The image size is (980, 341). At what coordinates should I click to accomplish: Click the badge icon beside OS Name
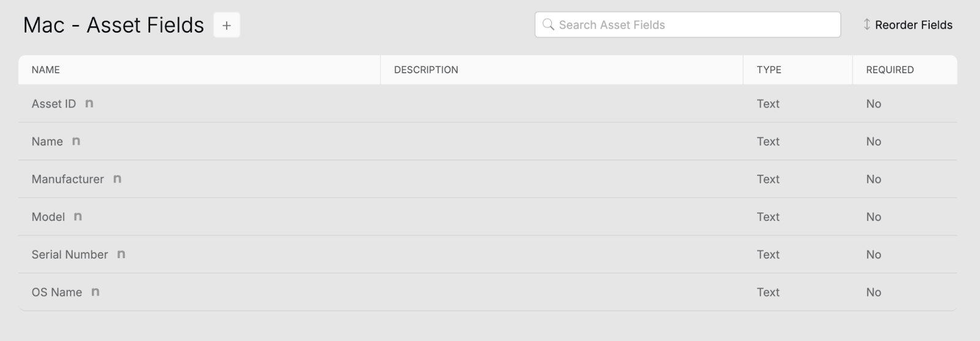point(95,292)
